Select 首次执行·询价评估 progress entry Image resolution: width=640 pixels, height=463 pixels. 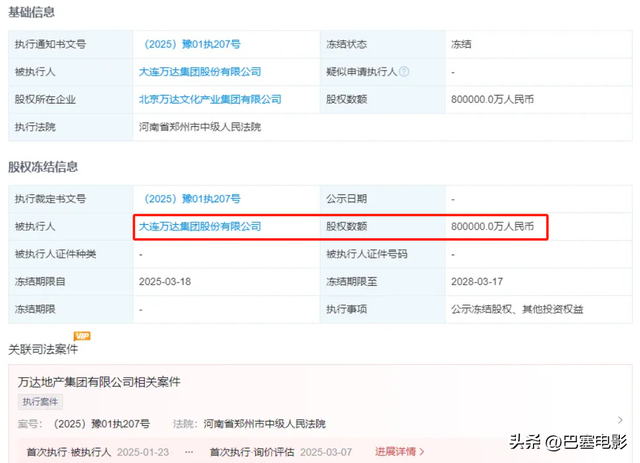click(x=252, y=452)
